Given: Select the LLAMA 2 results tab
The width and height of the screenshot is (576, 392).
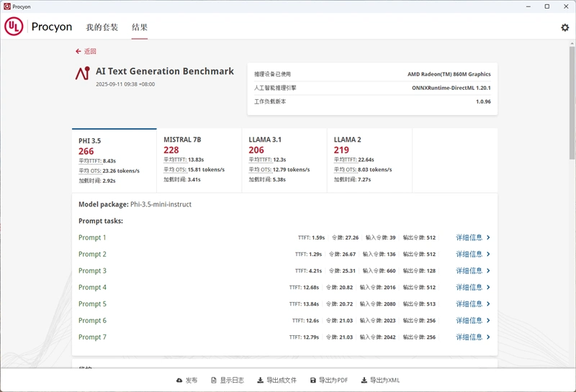Looking at the screenshot, I should (x=369, y=160).
